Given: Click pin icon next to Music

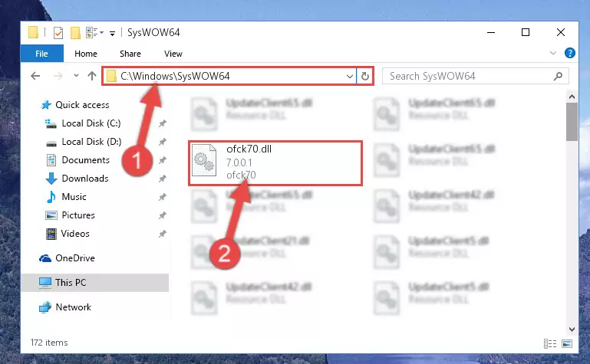Looking at the screenshot, I should (162, 197).
